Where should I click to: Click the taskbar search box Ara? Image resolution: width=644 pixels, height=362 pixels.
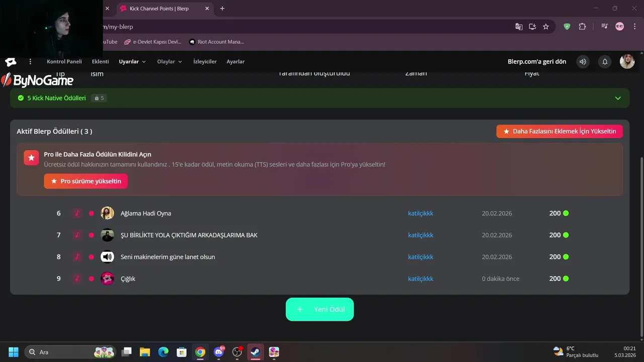click(x=70, y=352)
